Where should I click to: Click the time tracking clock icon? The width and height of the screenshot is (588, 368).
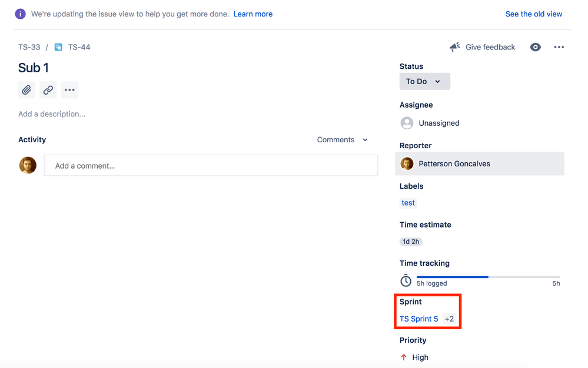coord(406,280)
